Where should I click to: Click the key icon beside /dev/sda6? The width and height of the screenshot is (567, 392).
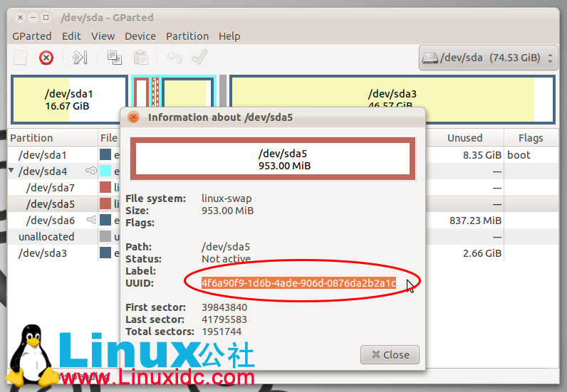(x=90, y=221)
